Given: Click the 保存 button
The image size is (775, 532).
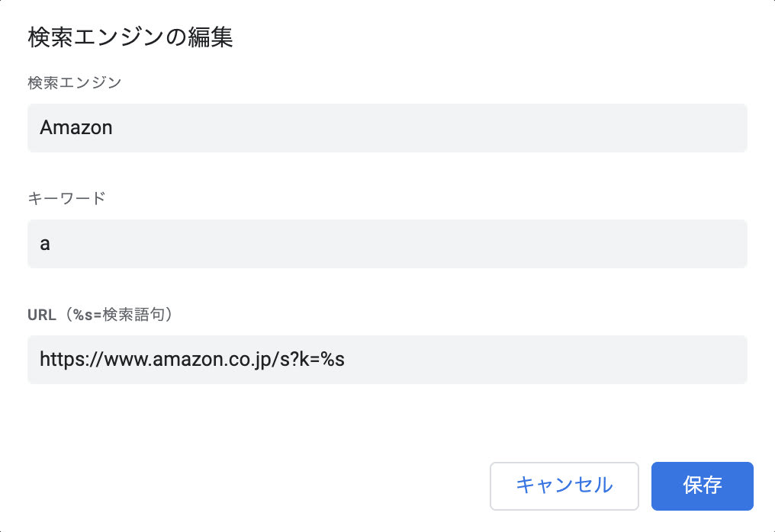Looking at the screenshot, I should coord(702,486).
